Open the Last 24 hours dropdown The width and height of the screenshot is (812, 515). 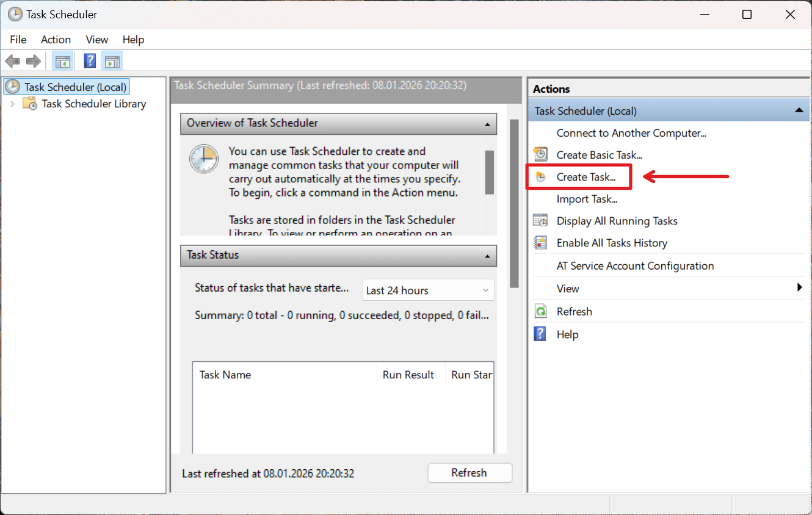point(427,290)
